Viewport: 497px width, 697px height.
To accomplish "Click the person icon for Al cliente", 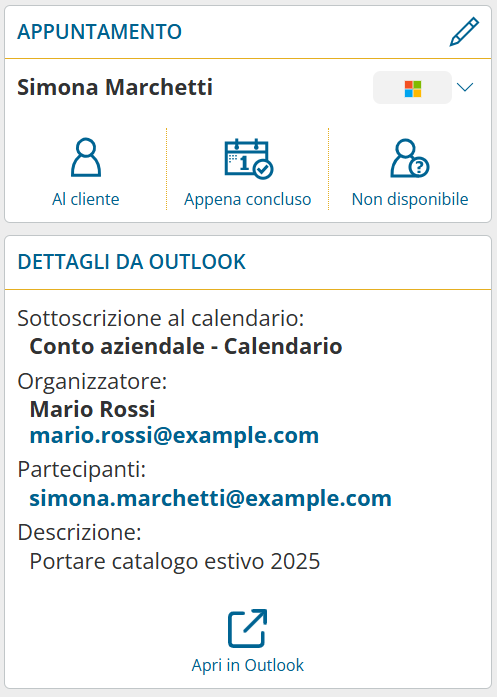I will (86, 157).
